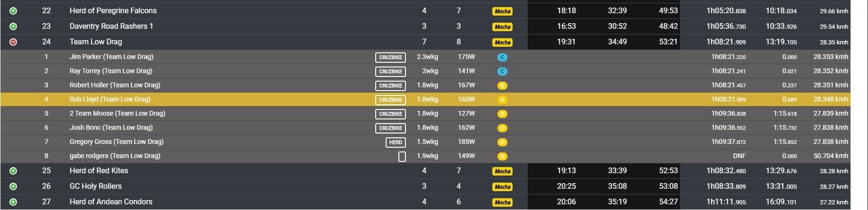The image size is (868, 210).
Task: Open 2 Team Moose rider link
Action: 118,113
